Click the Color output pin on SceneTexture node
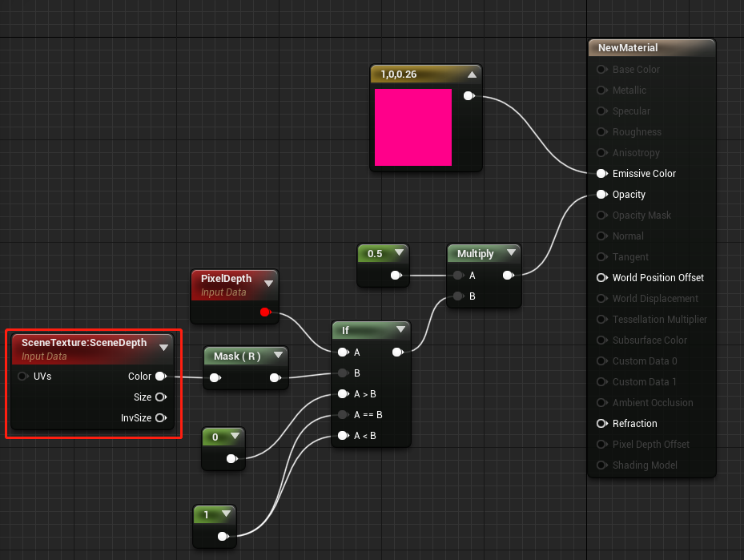The width and height of the screenshot is (744, 560). [161, 376]
